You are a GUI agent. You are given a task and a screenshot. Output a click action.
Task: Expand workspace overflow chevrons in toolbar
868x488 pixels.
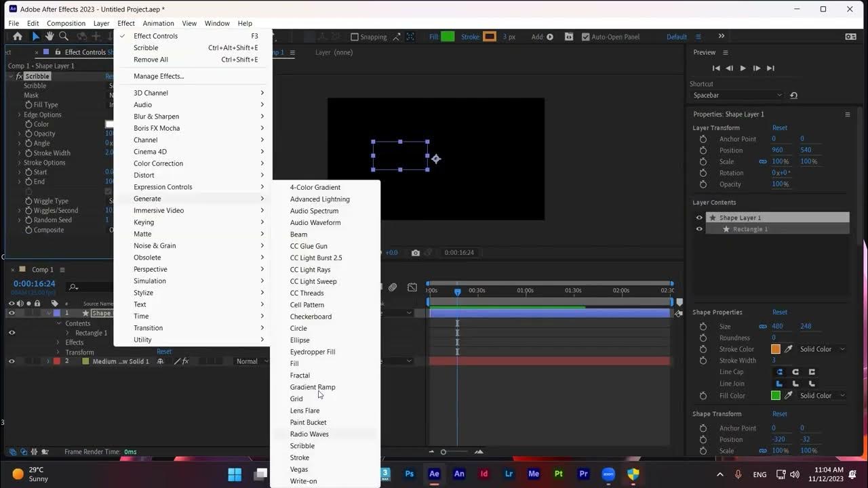point(721,37)
